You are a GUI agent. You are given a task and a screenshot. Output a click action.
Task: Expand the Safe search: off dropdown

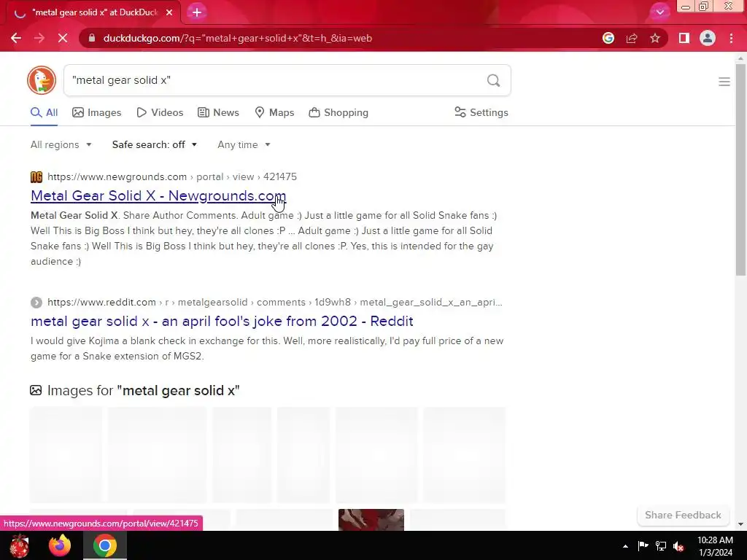point(155,145)
